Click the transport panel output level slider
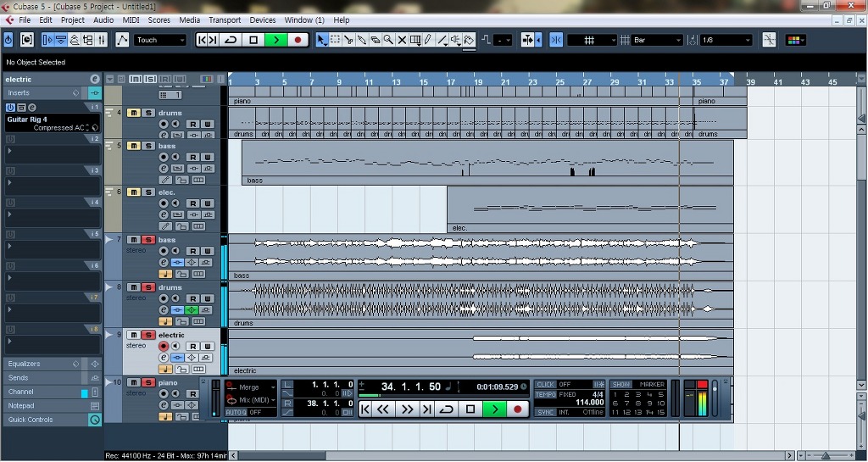868x462 pixels. 714,398
